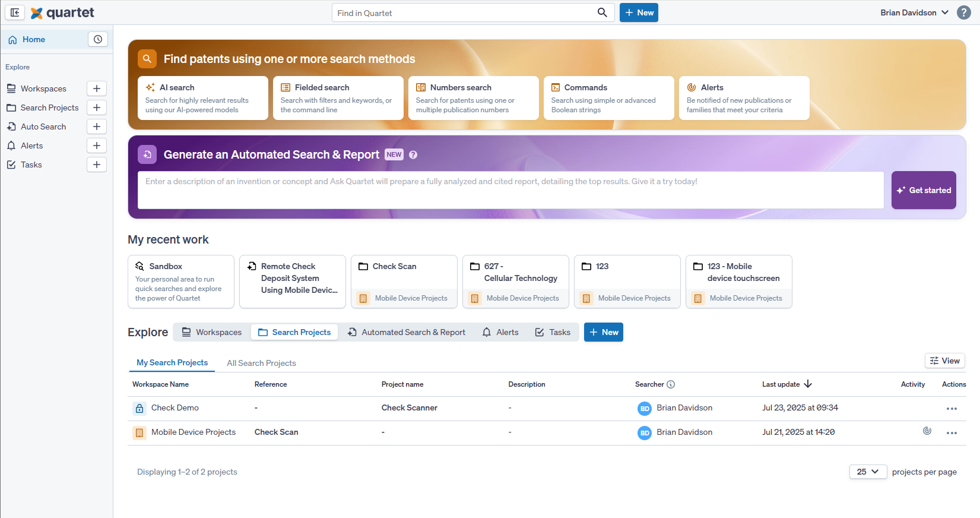Viewport: 980px width, 518px height.
Task: Click the Workspace Name column header
Action: click(x=160, y=384)
